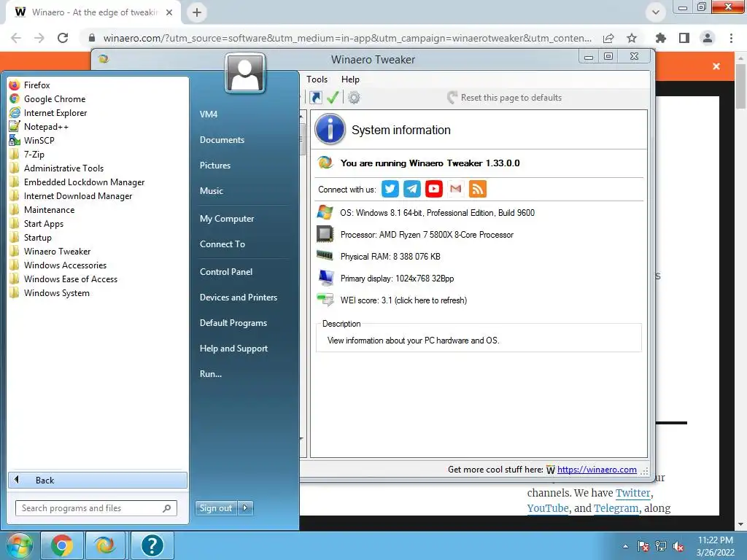Open Pictures from the Start menu
The image size is (747, 560).
point(215,166)
